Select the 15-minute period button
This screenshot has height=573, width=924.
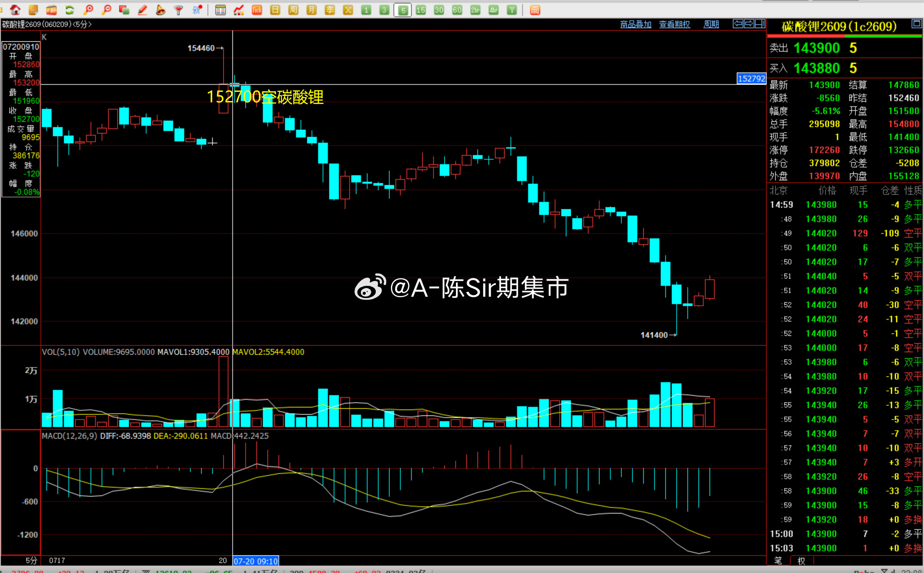[421, 10]
